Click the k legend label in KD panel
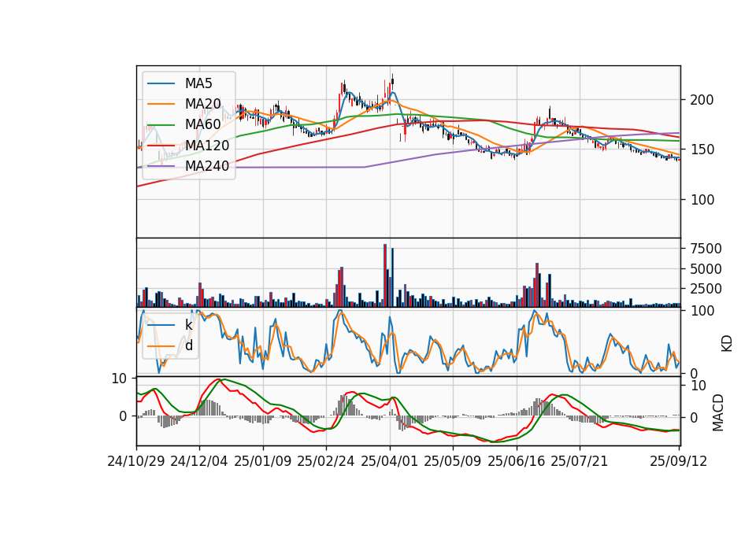 click(x=188, y=325)
